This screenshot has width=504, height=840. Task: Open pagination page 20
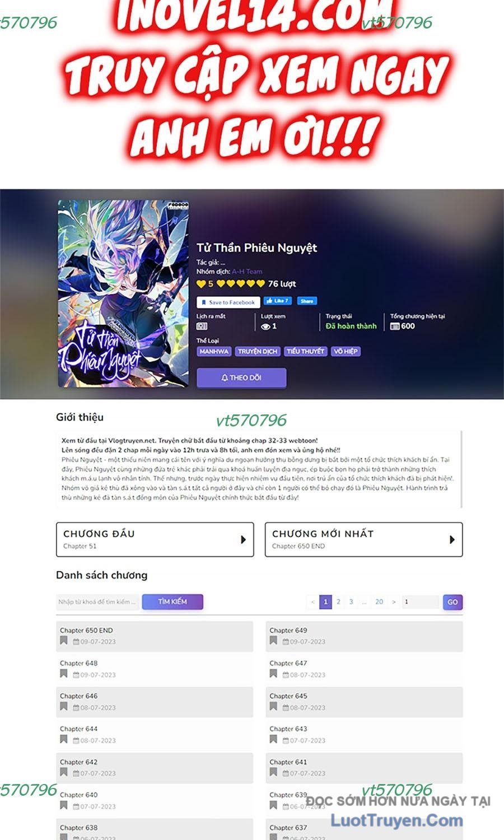tap(379, 602)
